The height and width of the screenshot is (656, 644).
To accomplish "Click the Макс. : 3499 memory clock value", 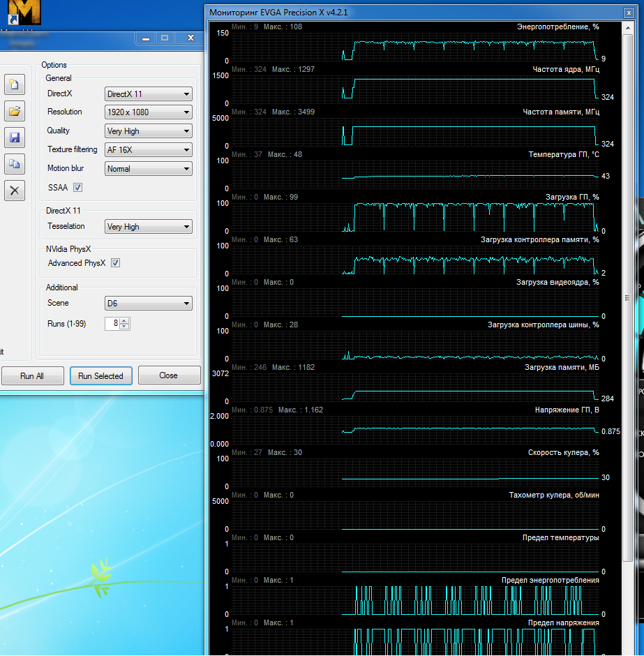I will 293,112.
